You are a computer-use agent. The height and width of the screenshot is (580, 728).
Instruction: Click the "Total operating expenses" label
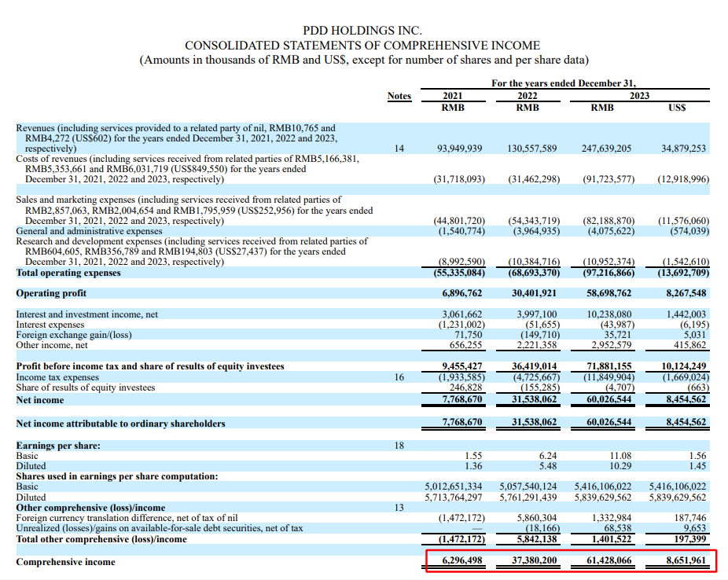pyautogui.click(x=68, y=273)
